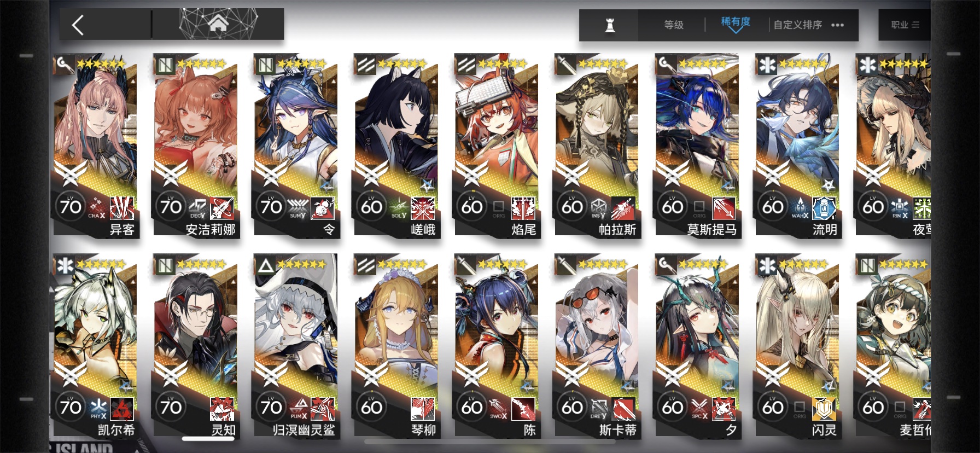Choose operator 莫斯提马
Viewport: 980px width, 453px height.
tap(697, 146)
